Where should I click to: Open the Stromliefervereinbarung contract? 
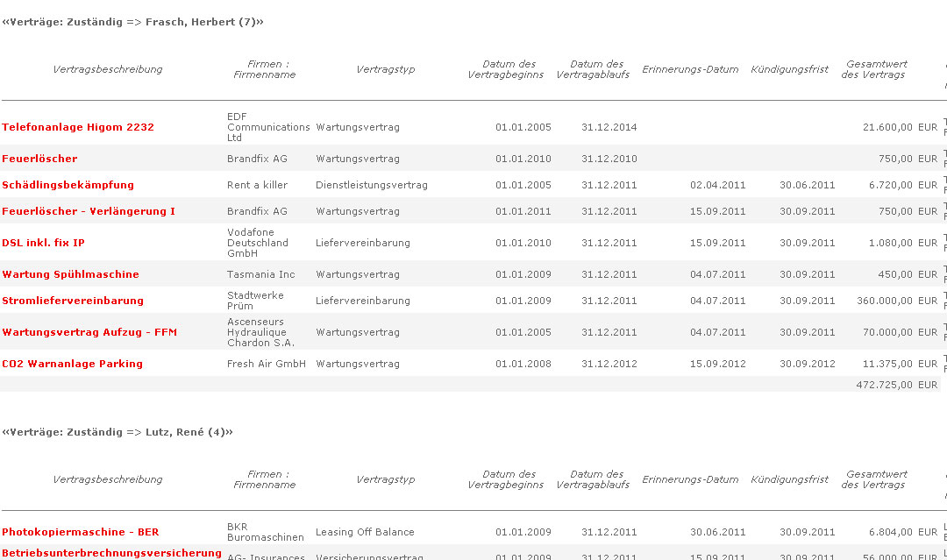(x=73, y=301)
